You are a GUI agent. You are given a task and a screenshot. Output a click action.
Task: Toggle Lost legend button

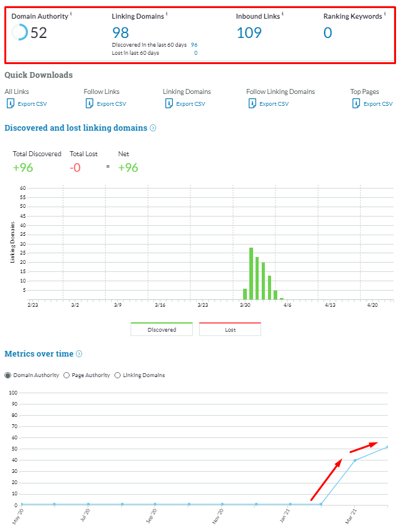(x=230, y=329)
